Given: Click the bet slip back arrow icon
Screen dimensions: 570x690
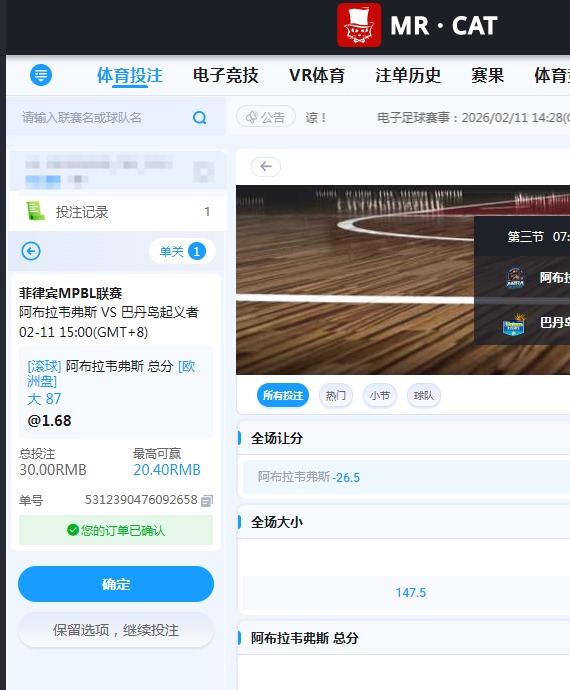Looking at the screenshot, I should (31, 251).
